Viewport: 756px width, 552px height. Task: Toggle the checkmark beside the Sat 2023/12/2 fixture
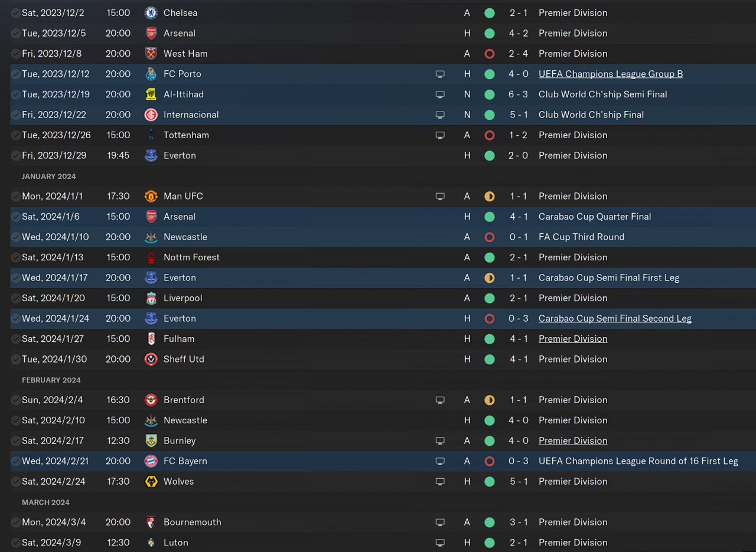pos(15,13)
